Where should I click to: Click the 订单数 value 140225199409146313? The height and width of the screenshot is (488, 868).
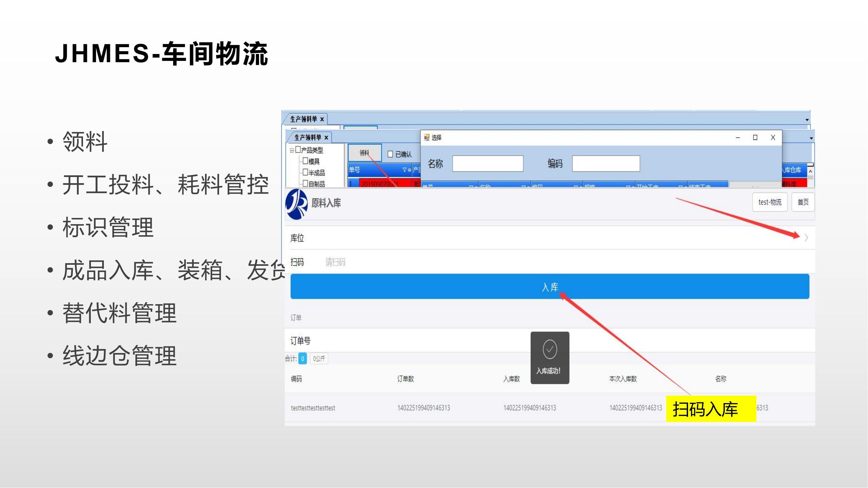click(423, 408)
